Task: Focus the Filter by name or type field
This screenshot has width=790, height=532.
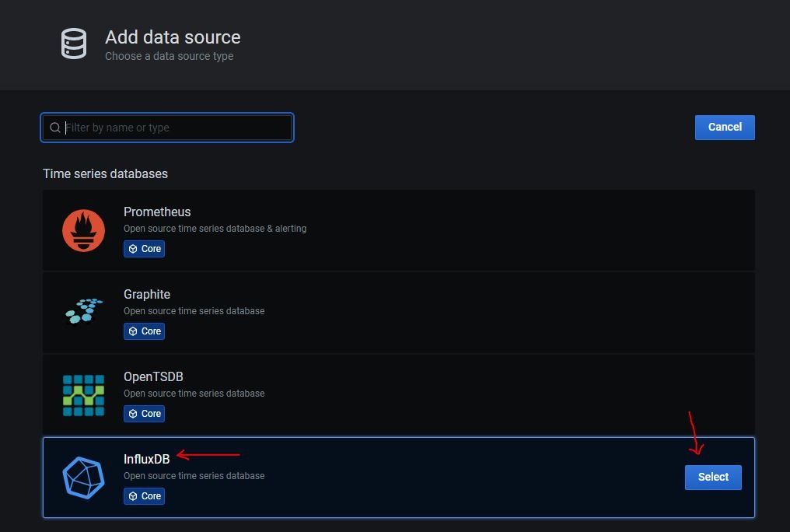Action: [167, 128]
